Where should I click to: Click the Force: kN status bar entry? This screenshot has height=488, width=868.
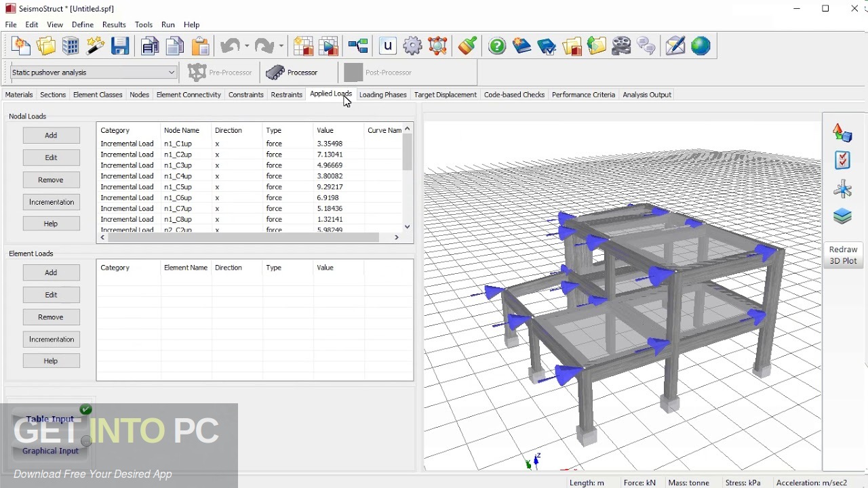639,483
